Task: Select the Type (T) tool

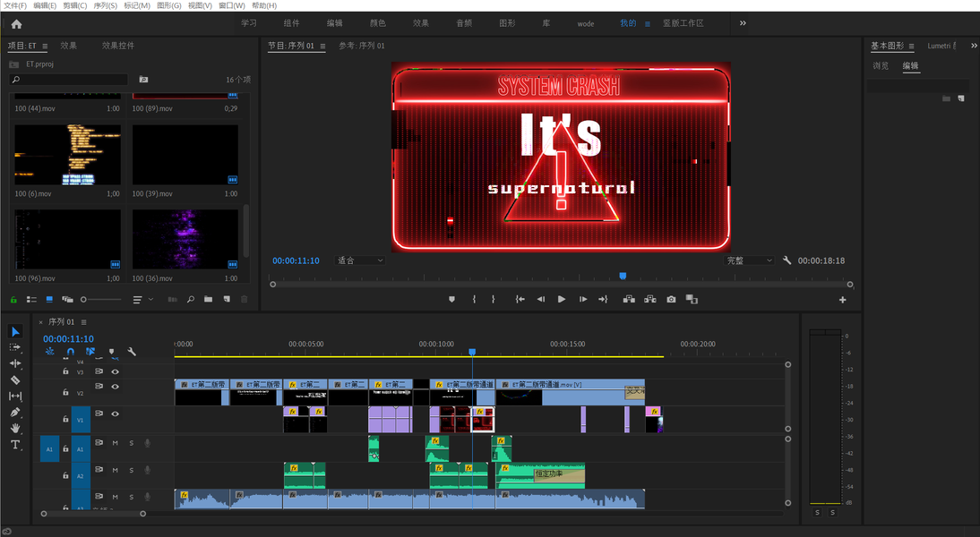Action: (x=15, y=445)
